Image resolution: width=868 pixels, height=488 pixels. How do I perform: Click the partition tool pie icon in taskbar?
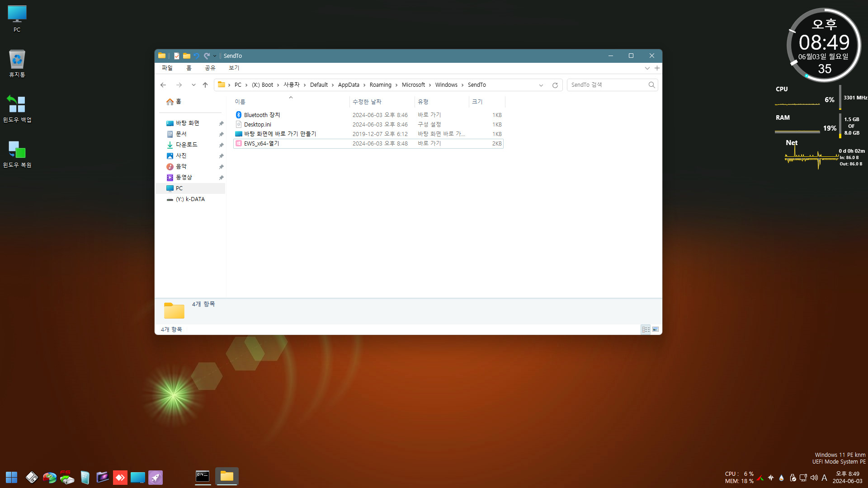tap(49, 477)
